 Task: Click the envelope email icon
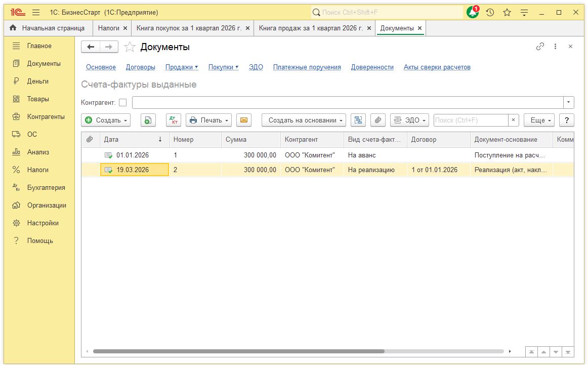pyautogui.click(x=244, y=120)
